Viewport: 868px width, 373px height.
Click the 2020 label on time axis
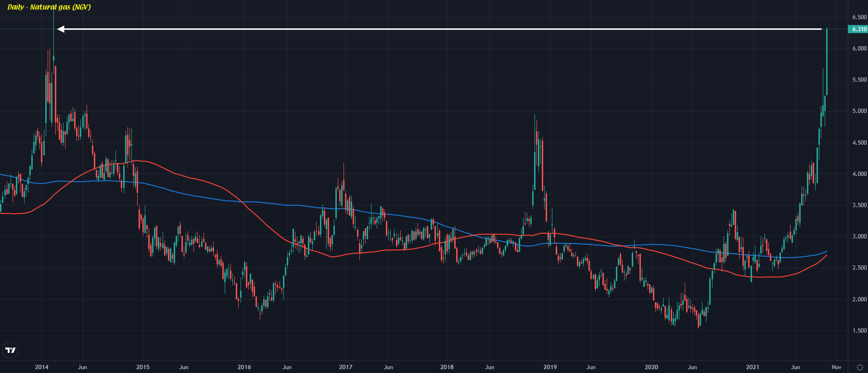pos(651,367)
